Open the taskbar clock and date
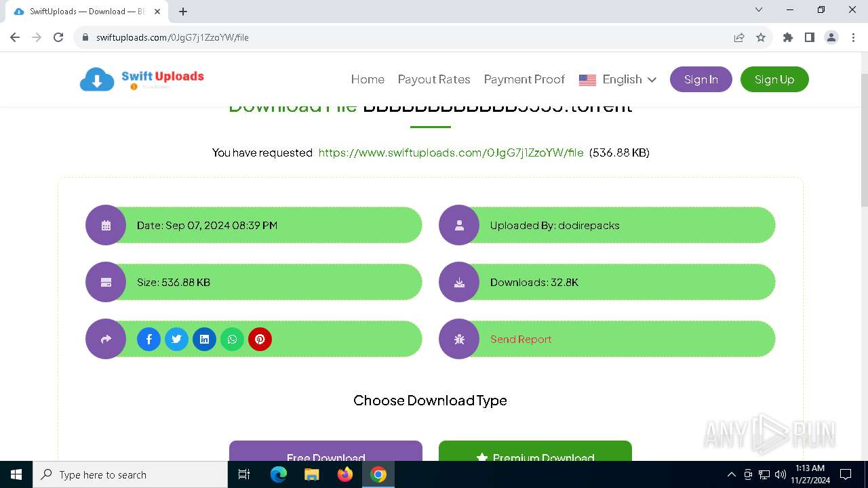 (810, 474)
